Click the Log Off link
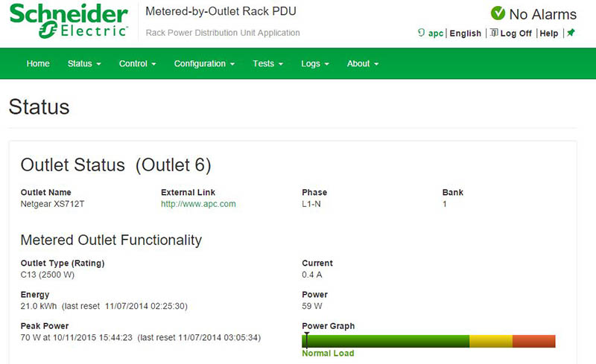This screenshot has width=596, height=364. tap(516, 33)
